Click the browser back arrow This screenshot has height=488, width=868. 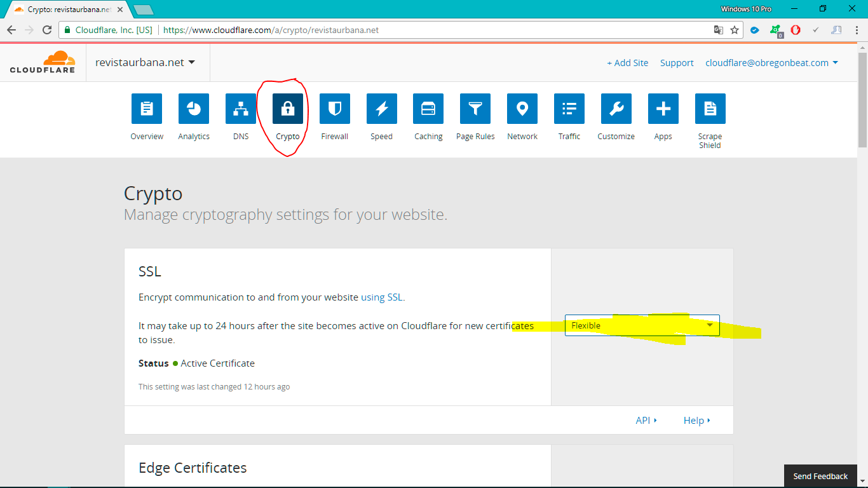coord(11,30)
